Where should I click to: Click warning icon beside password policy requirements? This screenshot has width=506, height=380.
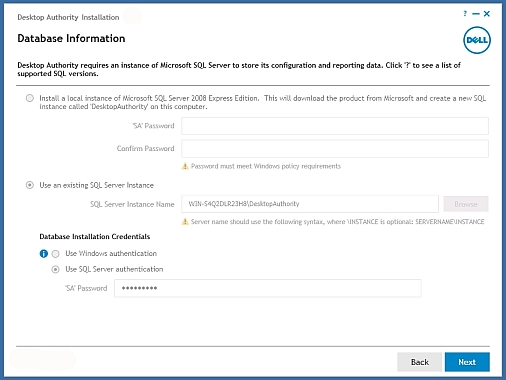(185, 166)
